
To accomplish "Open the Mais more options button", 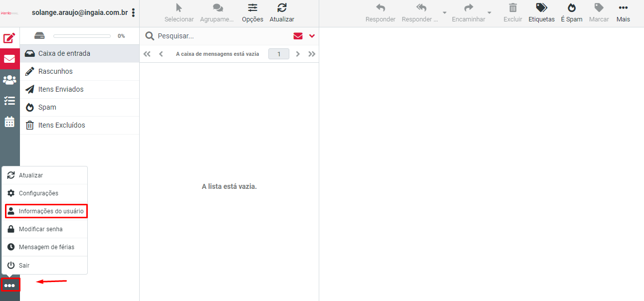I will 623,13.
